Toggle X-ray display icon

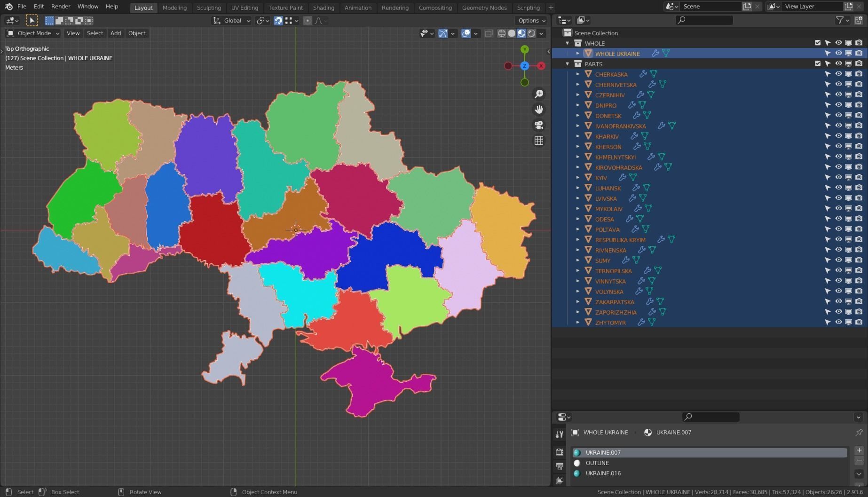point(489,33)
